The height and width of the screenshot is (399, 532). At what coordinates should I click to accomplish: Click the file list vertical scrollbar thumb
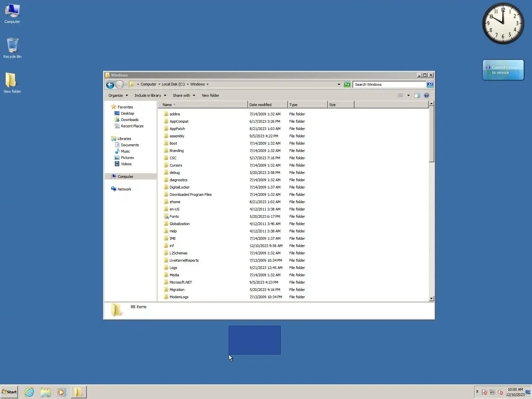pos(432,134)
